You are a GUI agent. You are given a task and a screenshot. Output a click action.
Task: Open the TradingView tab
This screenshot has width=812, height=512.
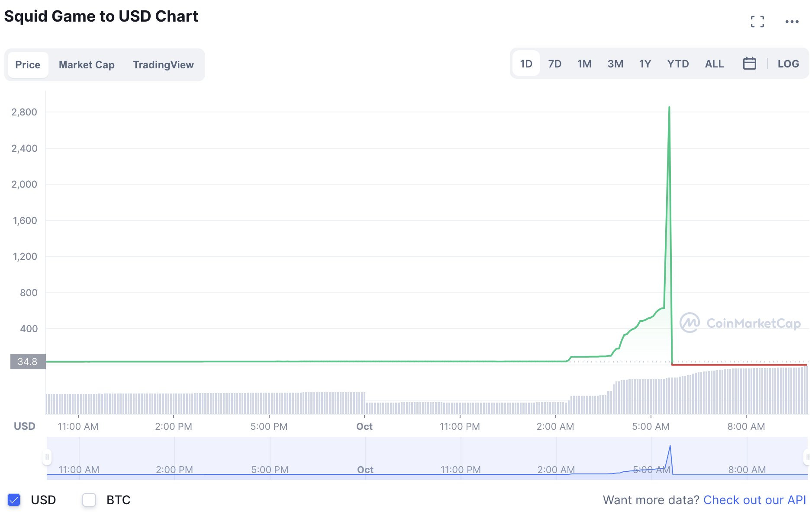click(x=163, y=64)
